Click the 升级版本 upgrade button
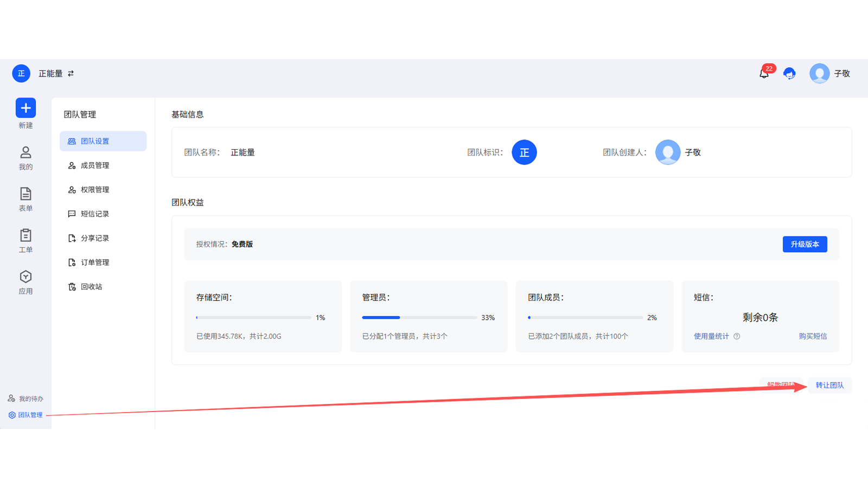868x488 pixels. tap(805, 244)
